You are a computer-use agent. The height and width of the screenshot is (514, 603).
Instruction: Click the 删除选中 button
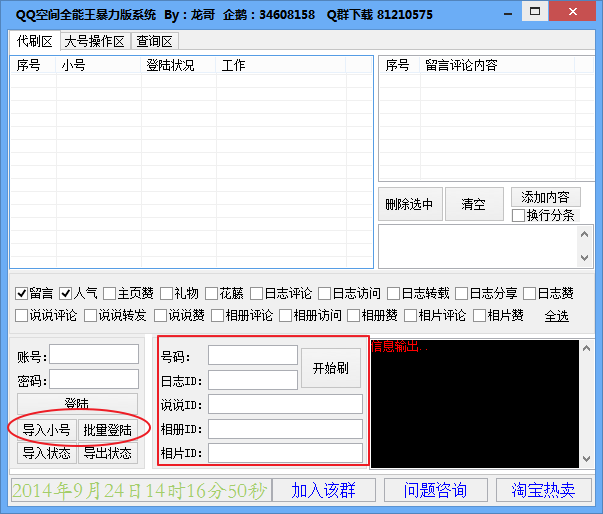tap(410, 204)
